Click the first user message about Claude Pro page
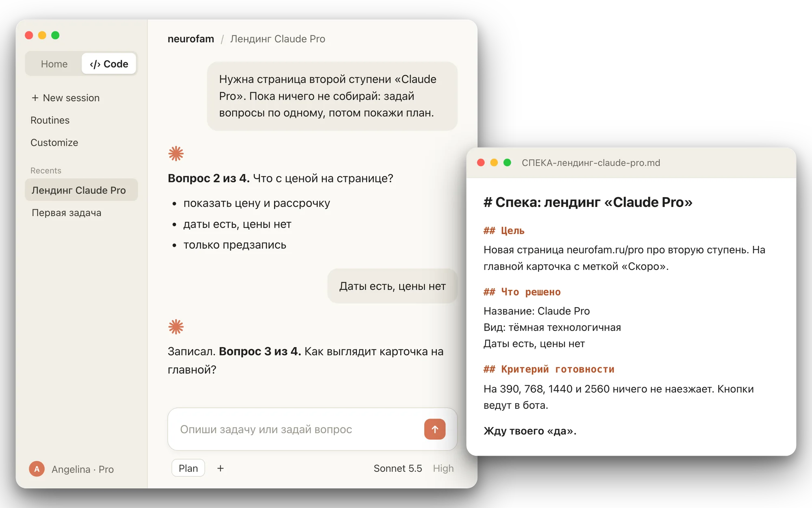This screenshot has height=508, width=812. click(333, 96)
